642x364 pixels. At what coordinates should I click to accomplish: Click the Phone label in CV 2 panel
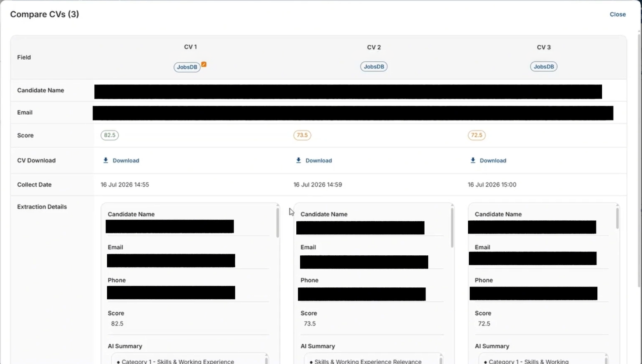(x=309, y=280)
